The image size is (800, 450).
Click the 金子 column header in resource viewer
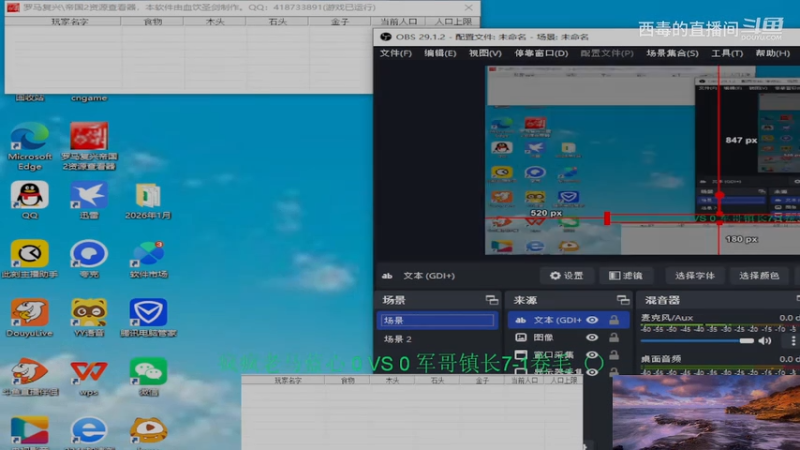[x=339, y=21]
